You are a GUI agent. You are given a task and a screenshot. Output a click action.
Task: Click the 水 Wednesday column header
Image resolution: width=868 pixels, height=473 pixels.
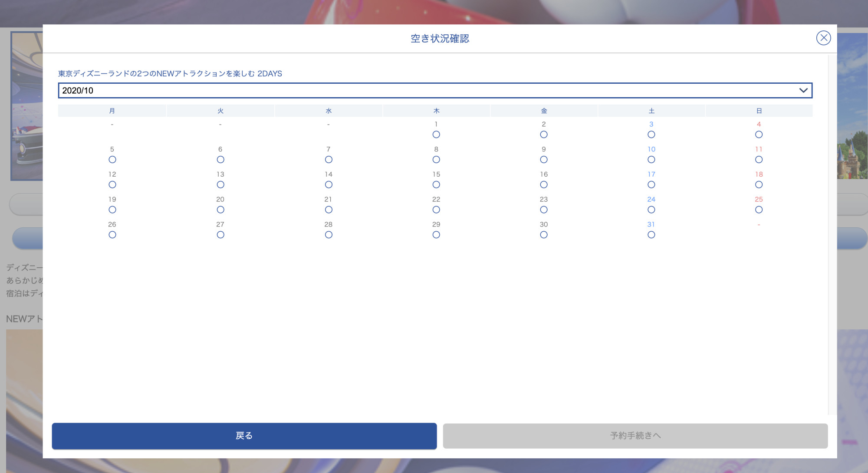tap(329, 111)
